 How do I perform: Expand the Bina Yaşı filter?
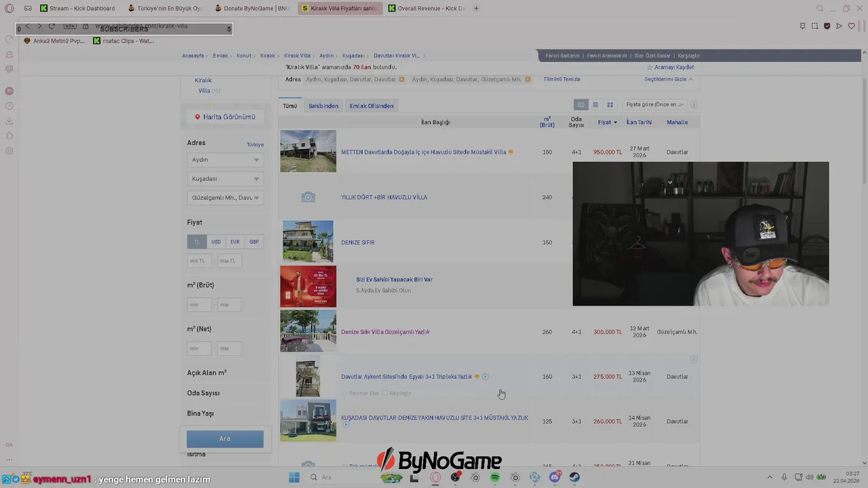(x=201, y=413)
